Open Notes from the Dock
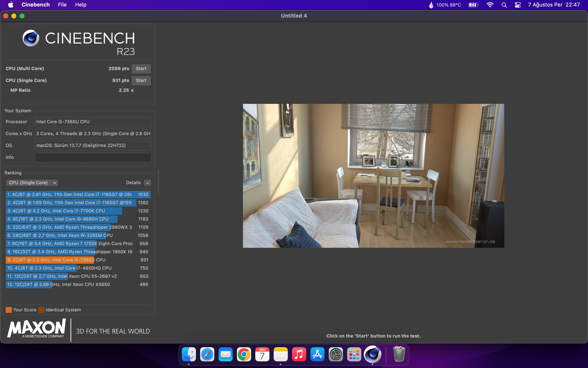The height and width of the screenshot is (368, 588). (281, 354)
